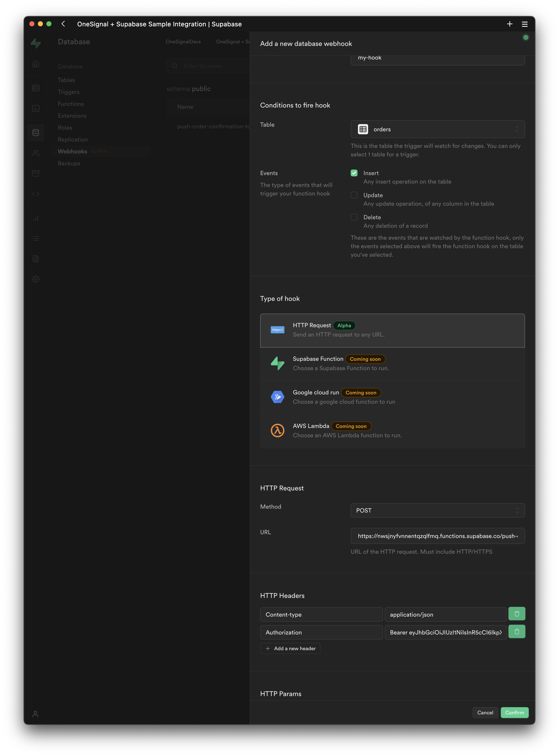Click the AWS Lambda icon
The height and width of the screenshot is (756, 559).
coord(277,430)
